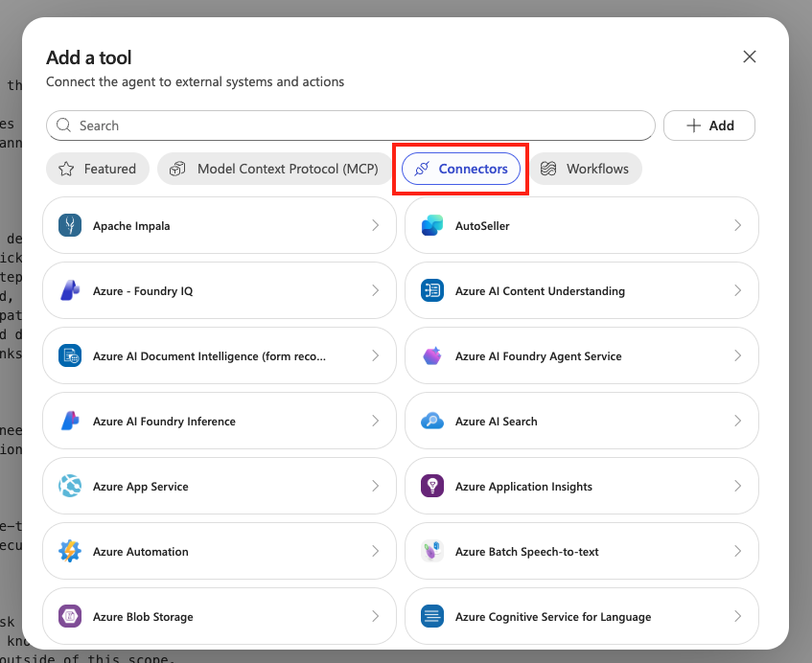Expand the Azure App Service chevron

coord(376,487)
